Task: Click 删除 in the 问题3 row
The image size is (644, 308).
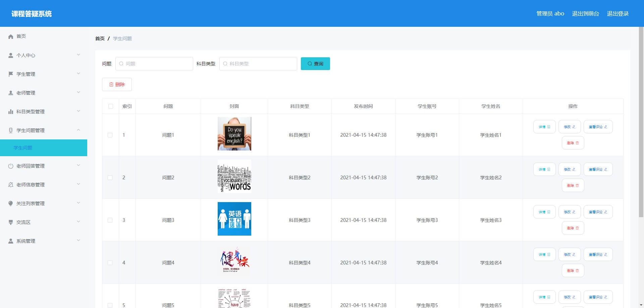Action: pyautogui.click(x=573, y=228)
